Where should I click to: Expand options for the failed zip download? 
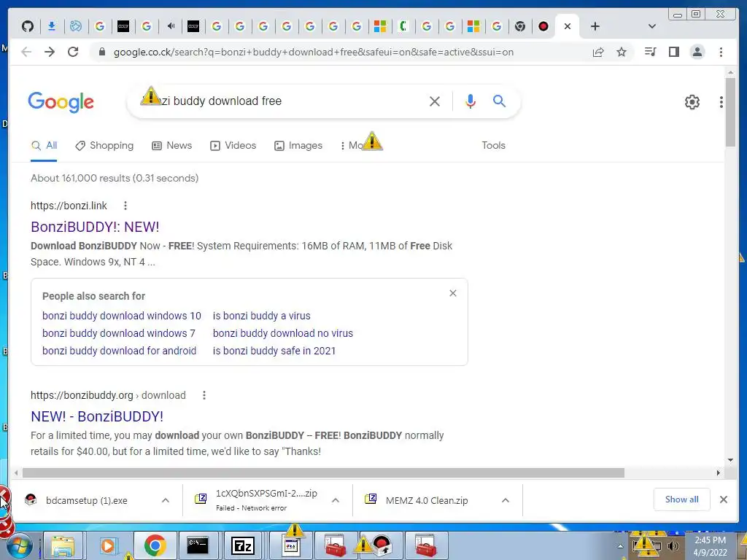tap(336, 500)
